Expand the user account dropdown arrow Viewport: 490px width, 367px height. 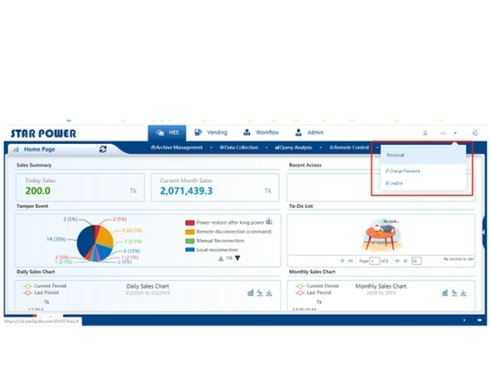455,133
